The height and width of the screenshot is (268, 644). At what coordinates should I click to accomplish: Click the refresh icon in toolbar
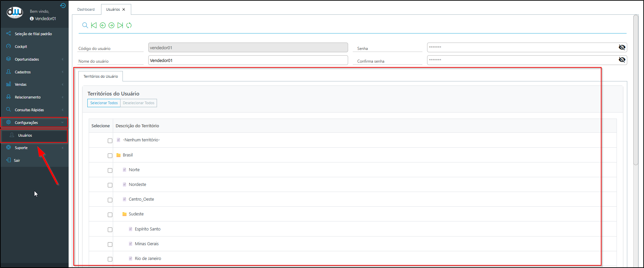pyautogui.click(x=129, y=25)
